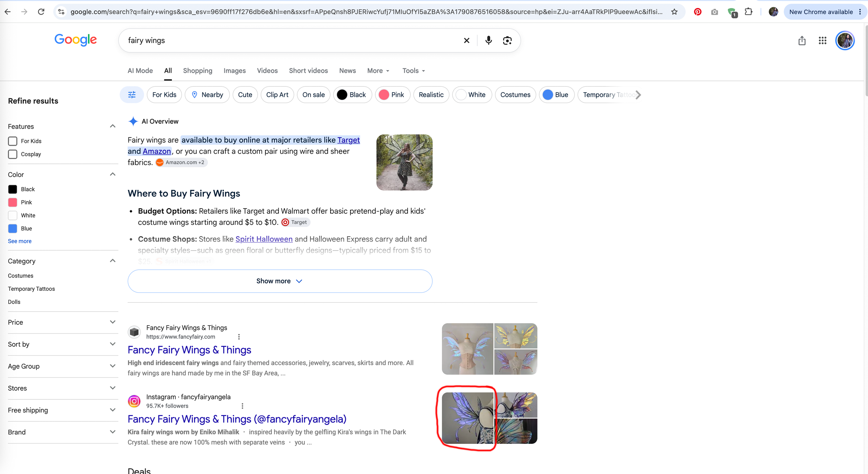Switch to AI Mode tab
Image resolution: width=868 pixels, height=474 pixels.
pyautogui.click(x=140, y=71)
